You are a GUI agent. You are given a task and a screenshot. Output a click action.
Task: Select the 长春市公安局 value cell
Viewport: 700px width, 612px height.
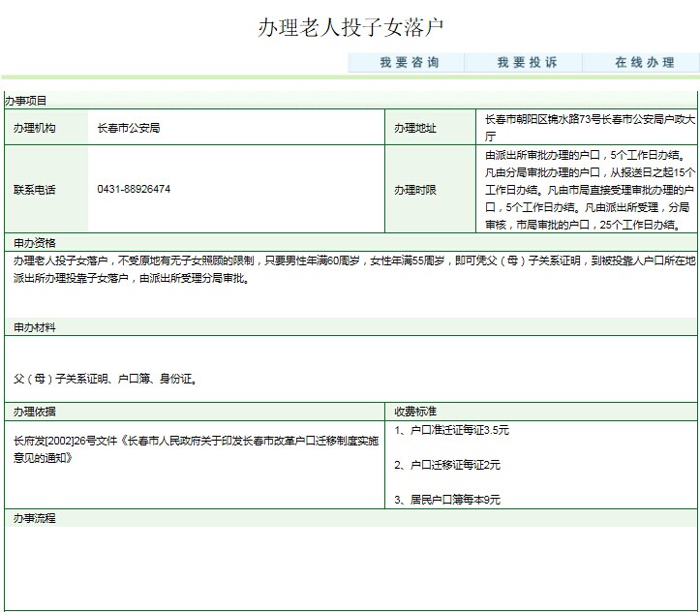pyautogui.click(x=236, y=128)
